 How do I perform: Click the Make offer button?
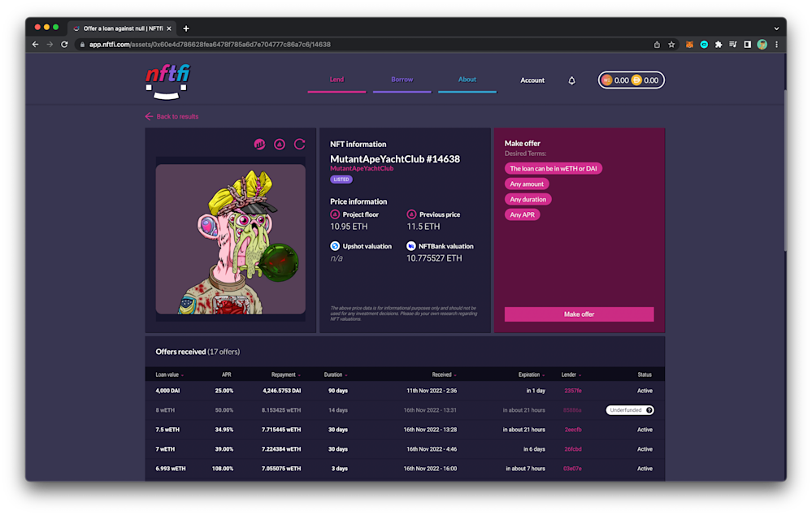click(579, 314)
